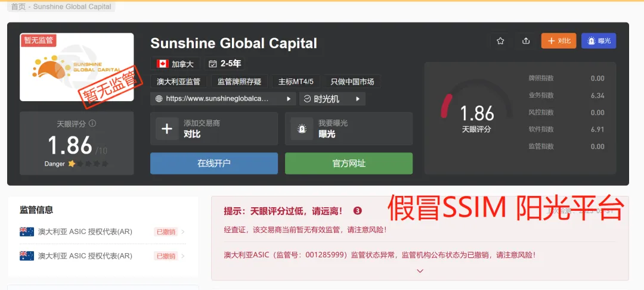Click the 软件指数 6.91 row
This screenshot has height=290, width=644.
tap(566, 130)
